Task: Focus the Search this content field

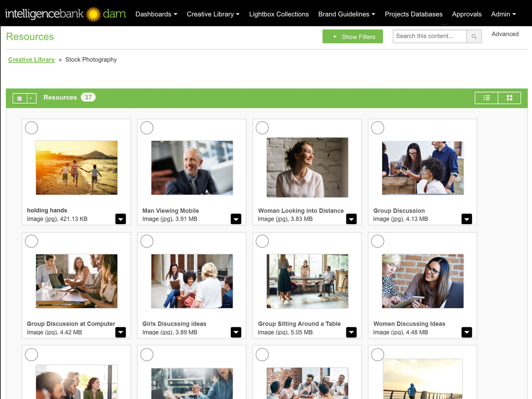Action: (430, 36)
